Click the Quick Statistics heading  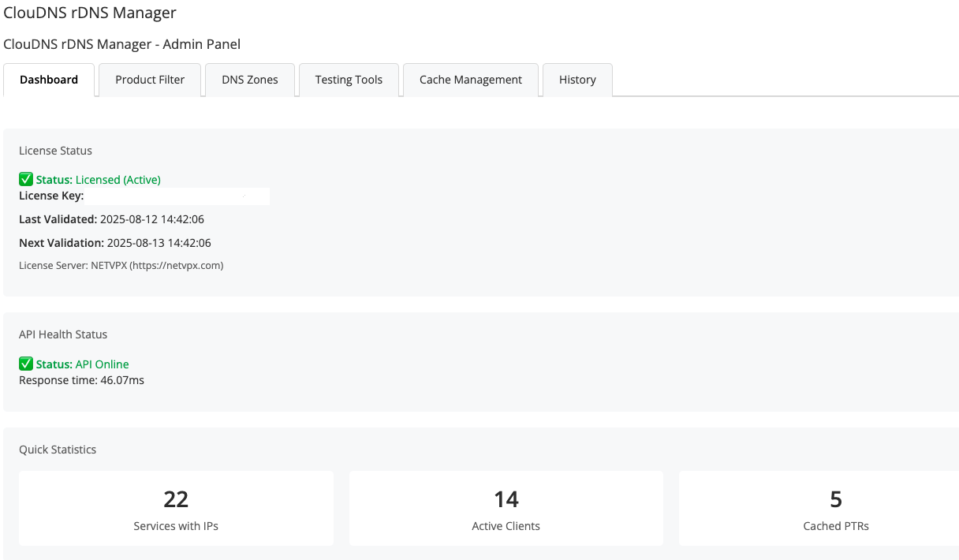pos(58,450)
